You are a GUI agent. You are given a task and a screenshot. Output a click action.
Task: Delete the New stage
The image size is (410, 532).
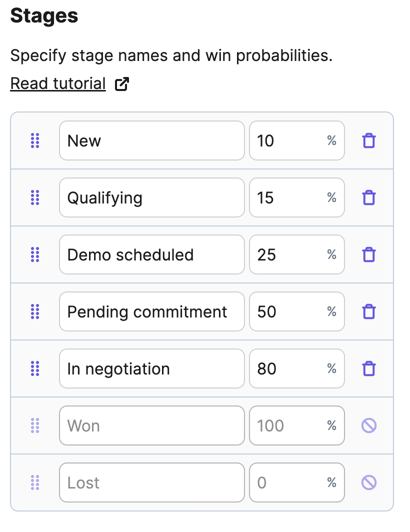tap(369, 141)
